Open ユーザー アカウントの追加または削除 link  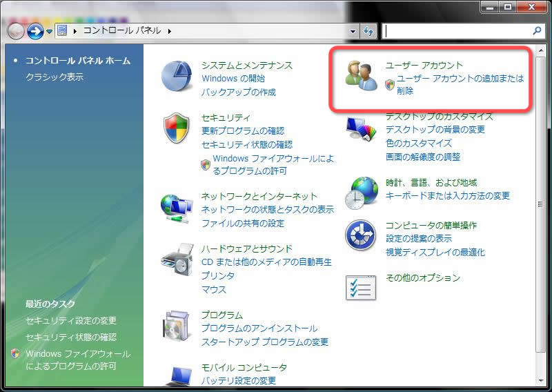[460, 84]
